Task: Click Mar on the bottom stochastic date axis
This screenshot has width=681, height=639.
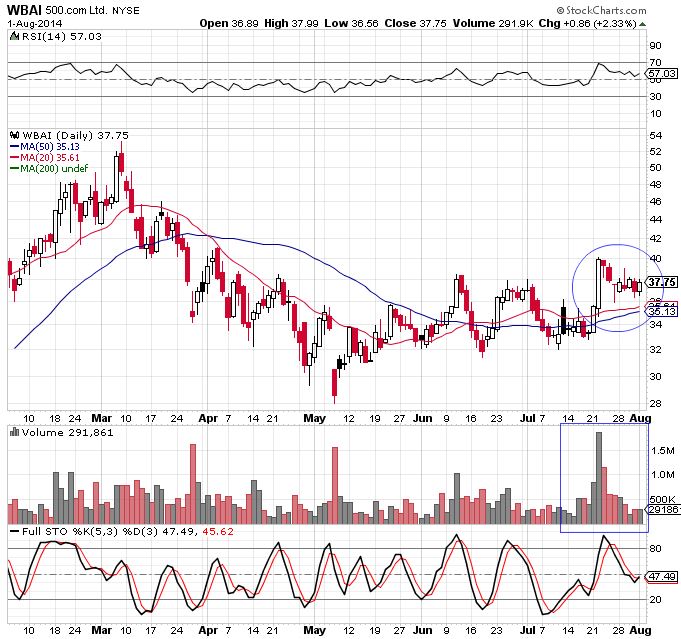Action: [102, 630]
